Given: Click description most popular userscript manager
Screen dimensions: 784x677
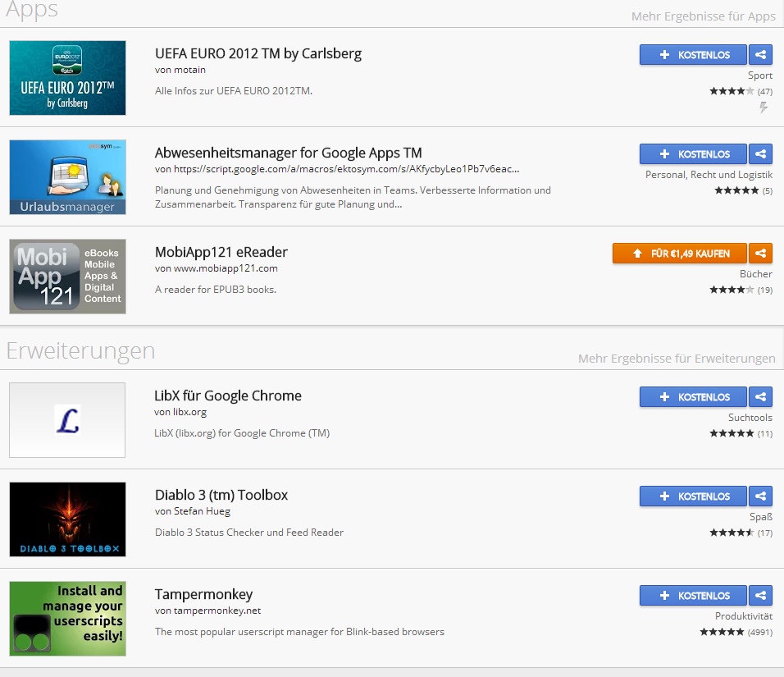Looking at the screenshot, I should pyautogui.click(x=299, y=632).
